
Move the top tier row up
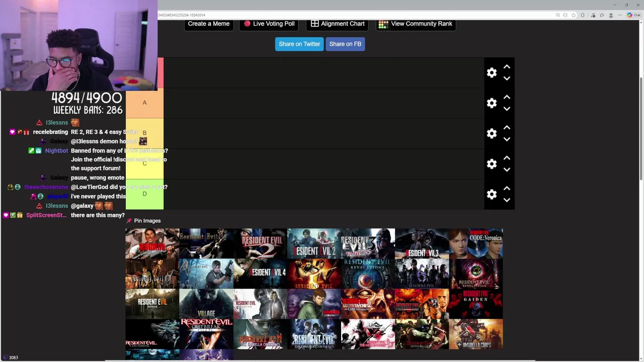tap(507, 67)
